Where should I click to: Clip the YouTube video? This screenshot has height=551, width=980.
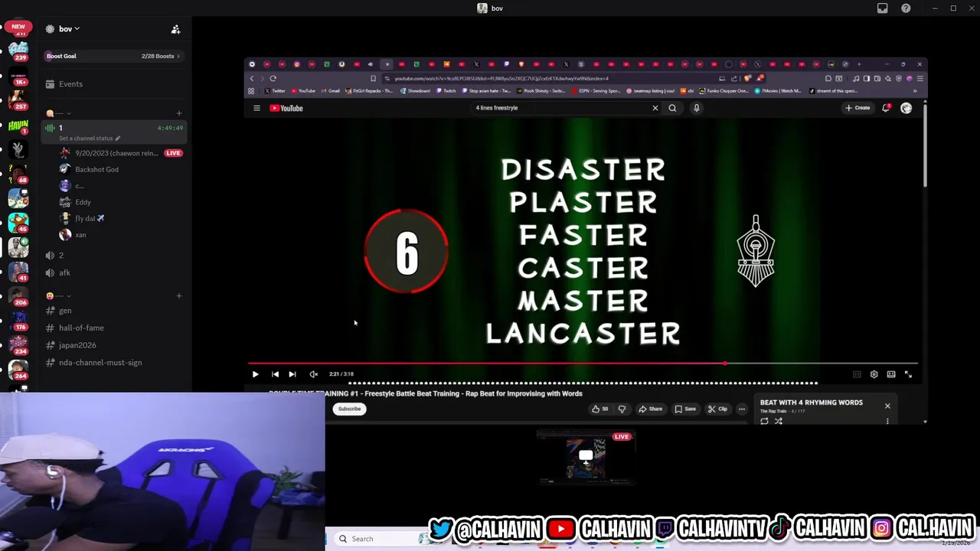point(717,409)
